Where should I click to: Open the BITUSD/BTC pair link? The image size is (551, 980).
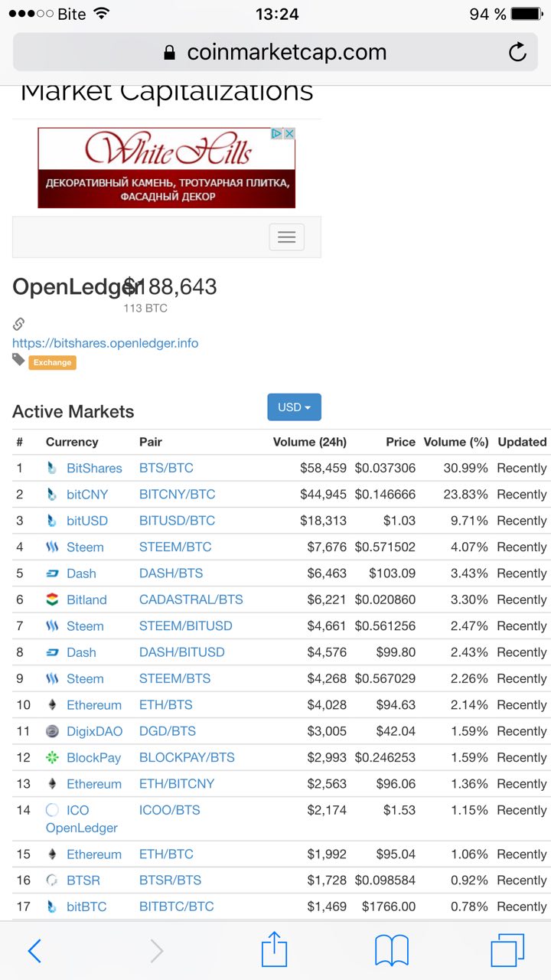point(177,521)
